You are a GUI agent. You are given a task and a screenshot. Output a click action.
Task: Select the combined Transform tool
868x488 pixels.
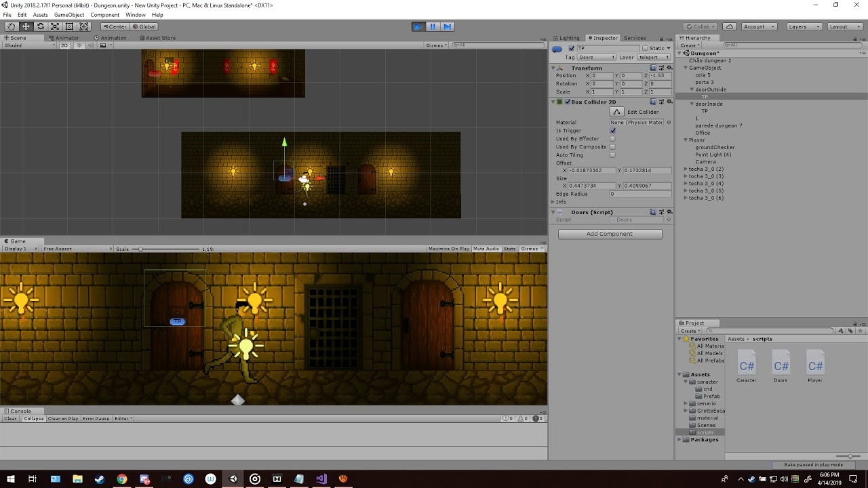(x=84, y=26)
